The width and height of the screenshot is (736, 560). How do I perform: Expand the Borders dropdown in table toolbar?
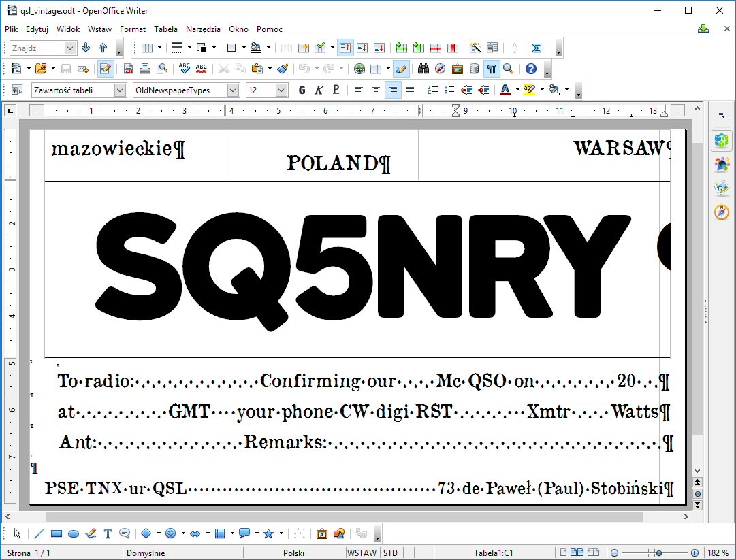[x=244, y=48]
